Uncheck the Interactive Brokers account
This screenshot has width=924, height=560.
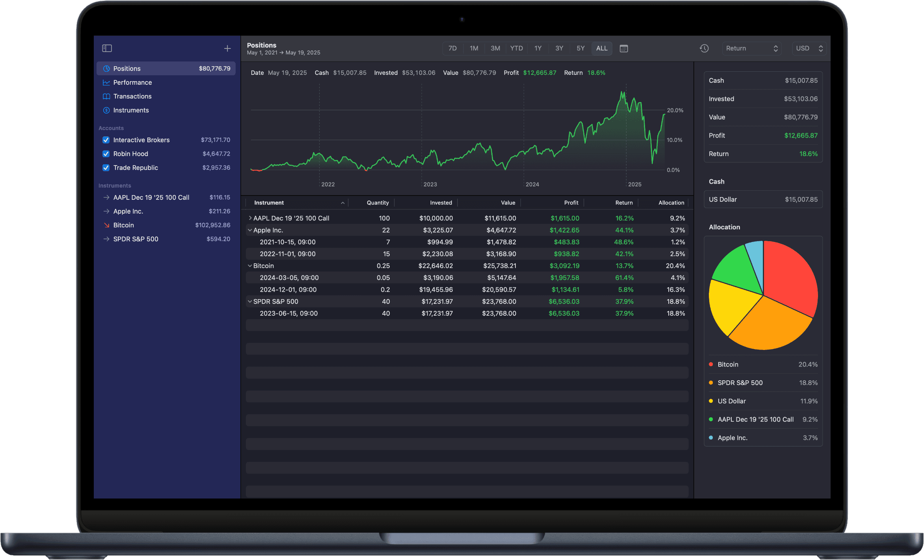[106, 140]
